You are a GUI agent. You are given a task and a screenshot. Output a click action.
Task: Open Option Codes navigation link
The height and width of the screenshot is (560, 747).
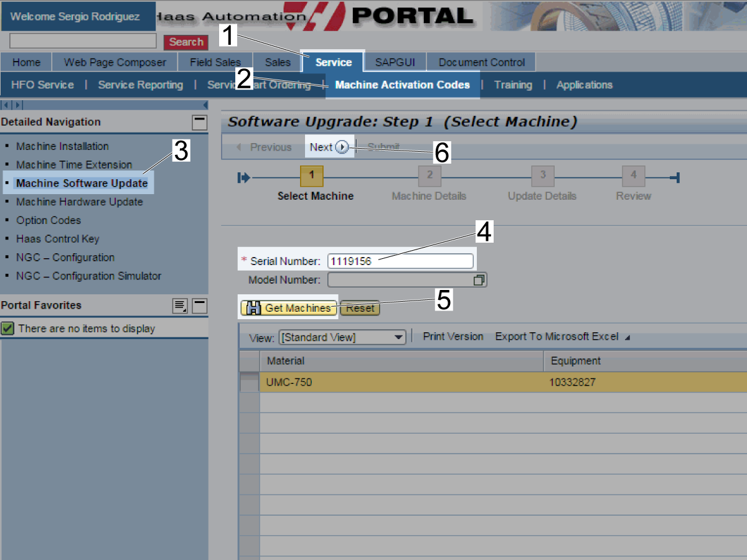click(49, 220)
